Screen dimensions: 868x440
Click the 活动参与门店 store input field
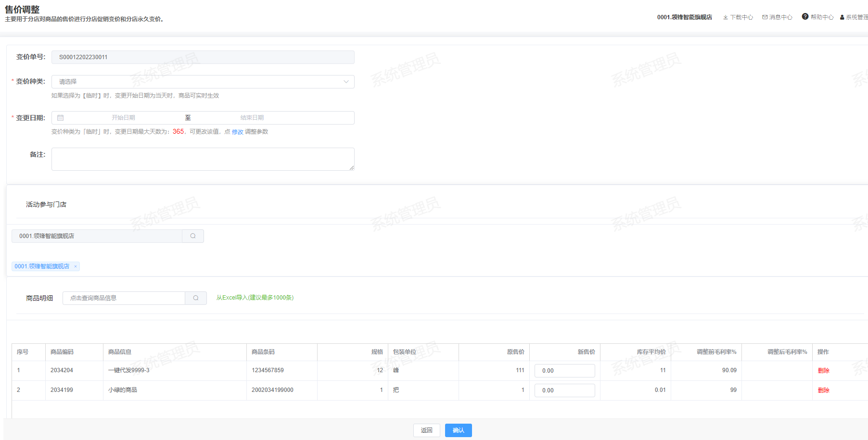[97, 236]
